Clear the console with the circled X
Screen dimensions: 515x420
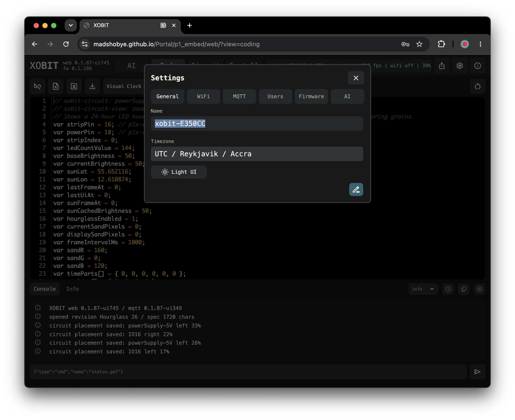click(x=479, y=289)
